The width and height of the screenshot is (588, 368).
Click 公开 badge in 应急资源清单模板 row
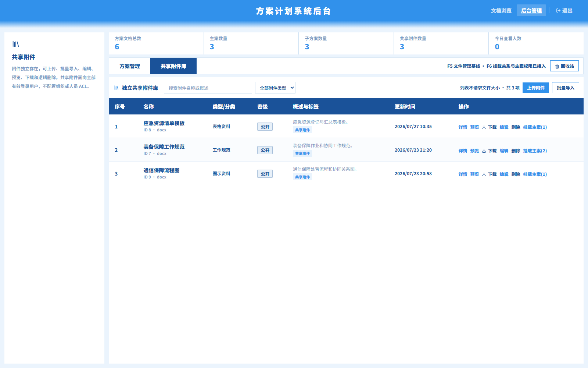click(265, 127)
